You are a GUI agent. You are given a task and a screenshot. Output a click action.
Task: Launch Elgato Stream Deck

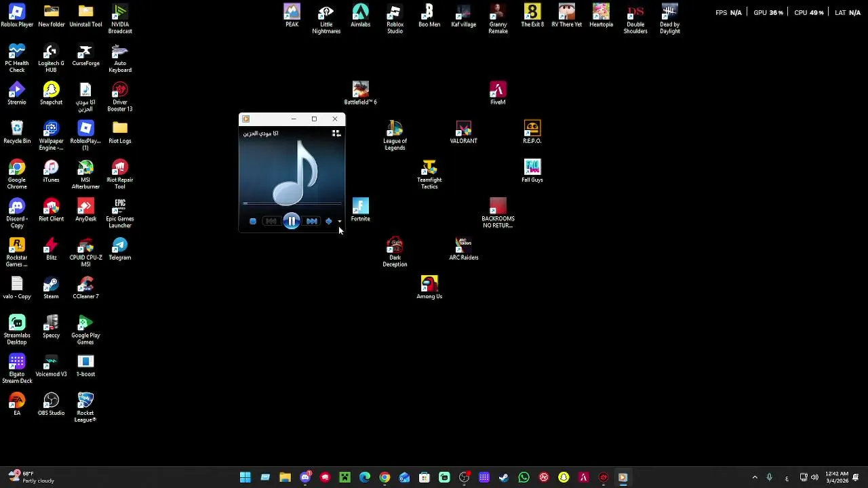point(17,369)
